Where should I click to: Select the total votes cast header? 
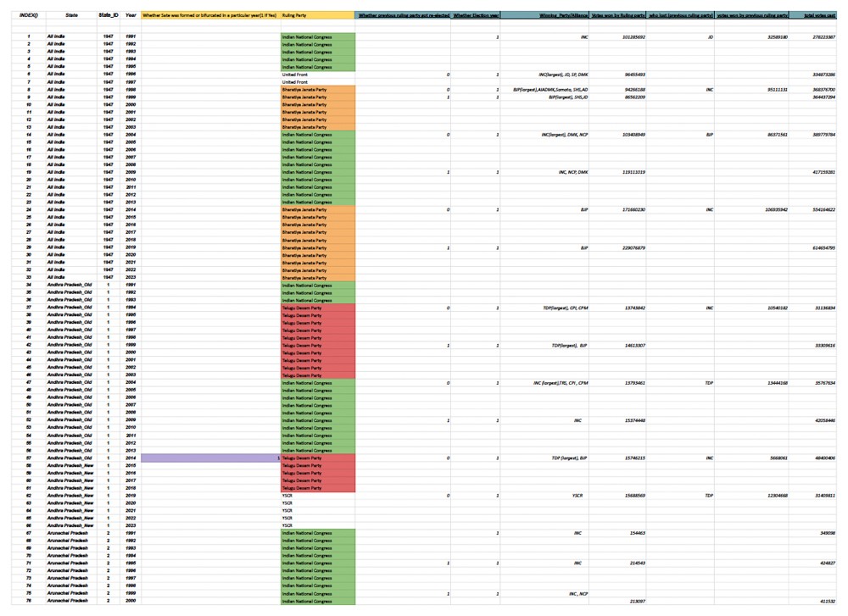point(812,14)
